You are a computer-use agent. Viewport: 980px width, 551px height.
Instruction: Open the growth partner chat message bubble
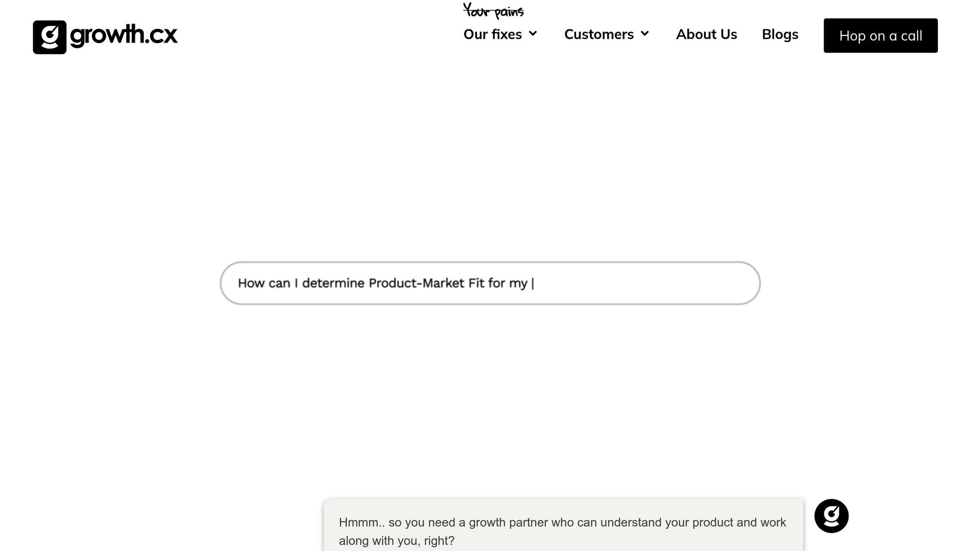point(563,526)
